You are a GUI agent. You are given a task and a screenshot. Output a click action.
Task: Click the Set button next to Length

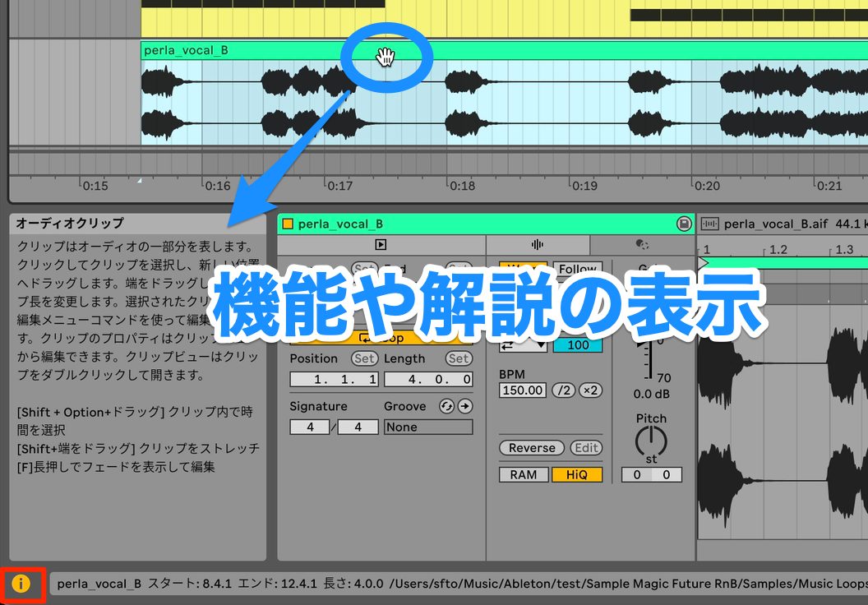click(459, 358)
